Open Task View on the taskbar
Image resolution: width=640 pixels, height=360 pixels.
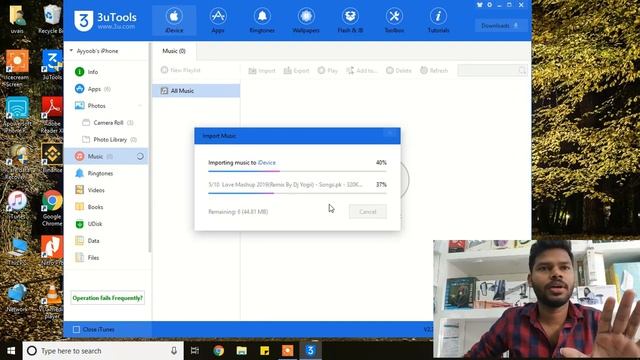click(x=195, y=351)
